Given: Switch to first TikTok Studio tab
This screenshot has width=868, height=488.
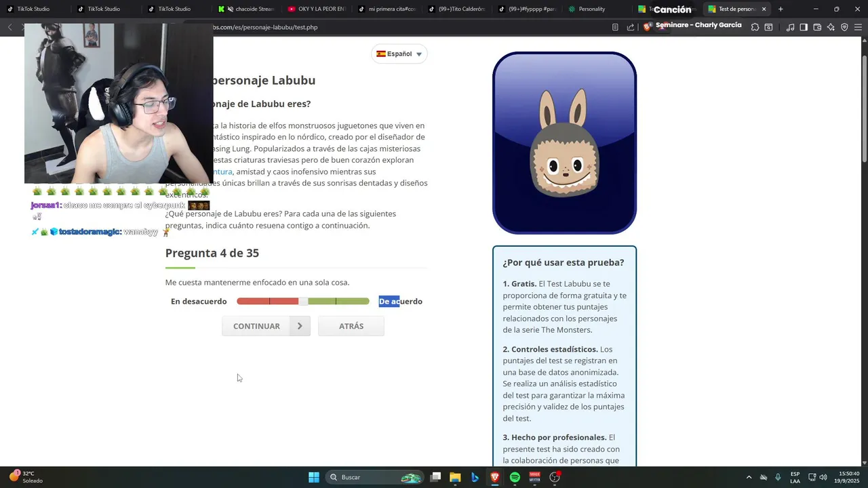Looking at the screenshot, I should click(34, 9).
